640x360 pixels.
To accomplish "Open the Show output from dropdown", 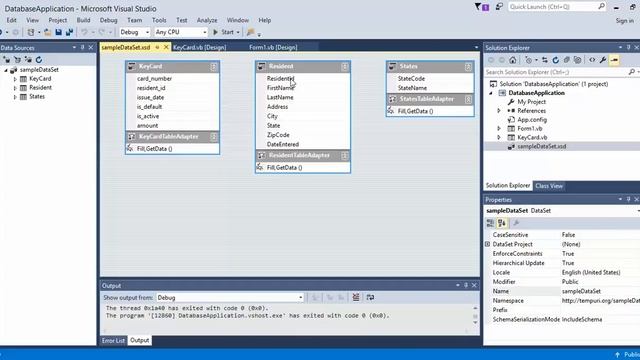I will (x=230, y=298).
